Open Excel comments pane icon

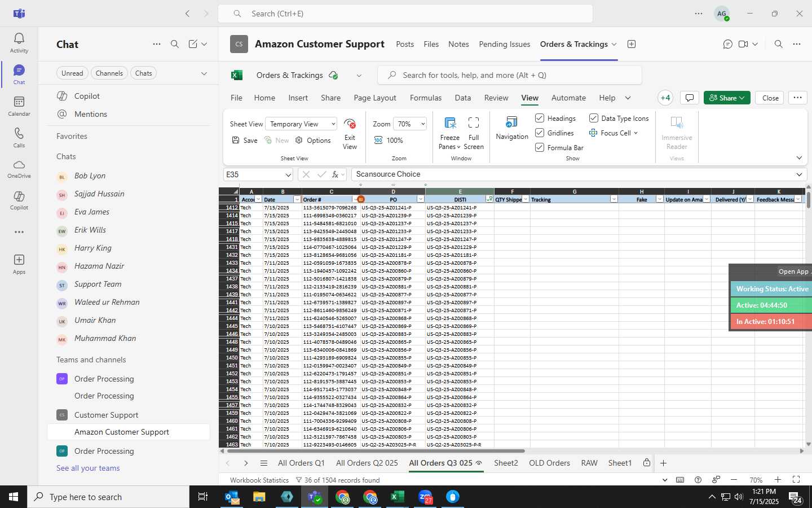point(689,98)
